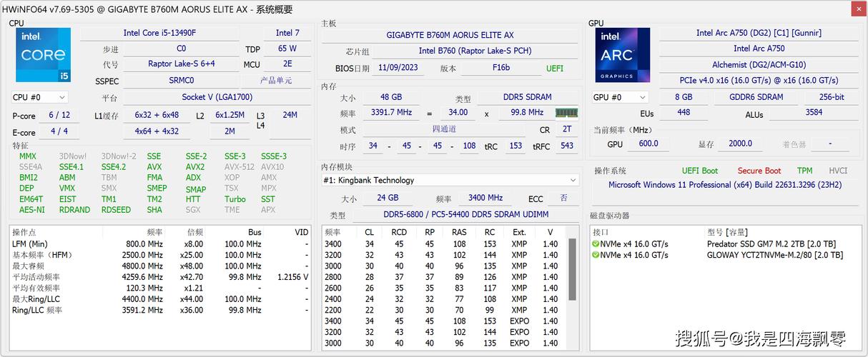Click the 48 GB memory size

point(391,97)
